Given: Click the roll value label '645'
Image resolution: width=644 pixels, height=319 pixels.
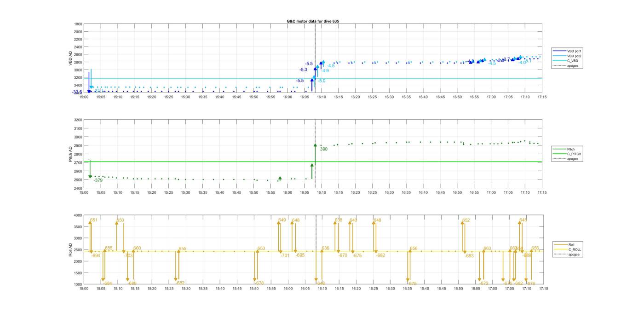Looking at the screenshot, I should coord(523,220).
